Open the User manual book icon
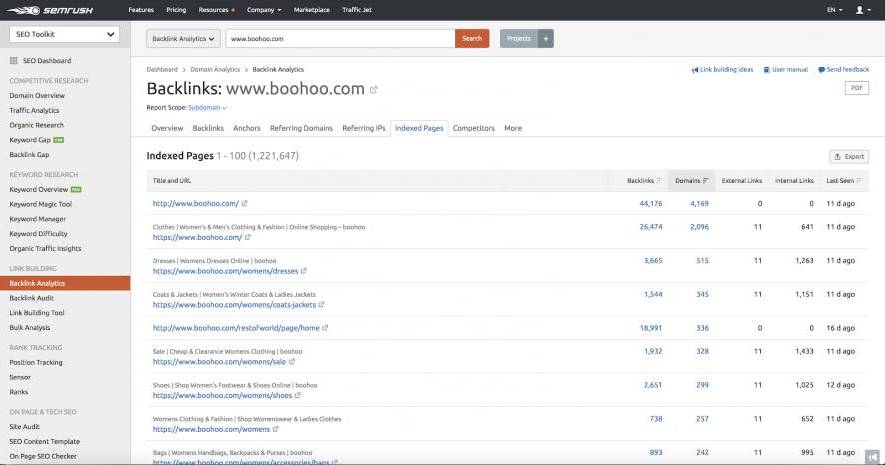The height and width of the screenshot is (465, 885). pyautogui.click(x=766, y=70)
